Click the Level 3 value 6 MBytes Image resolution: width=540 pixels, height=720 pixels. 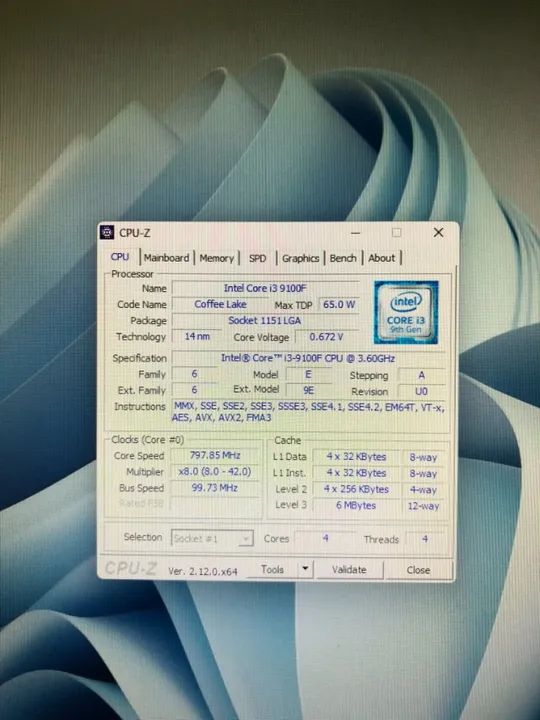356,505
